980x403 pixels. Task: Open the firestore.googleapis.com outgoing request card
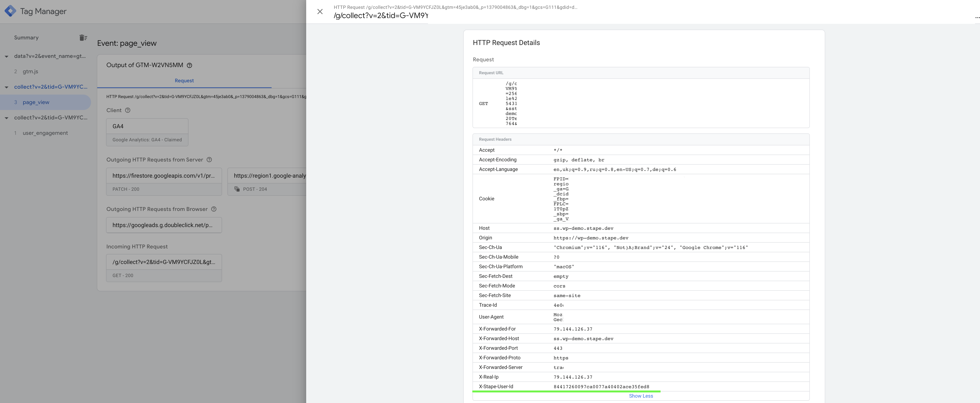(x=164, y=182)
